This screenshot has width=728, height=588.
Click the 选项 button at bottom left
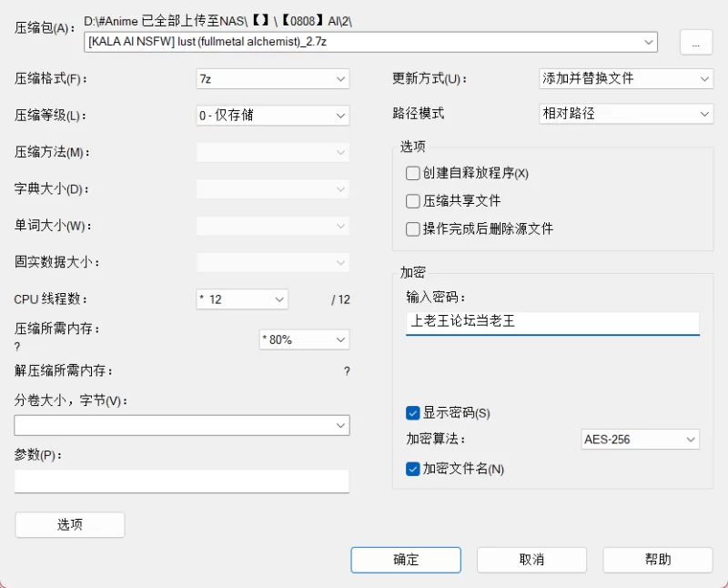70,524
